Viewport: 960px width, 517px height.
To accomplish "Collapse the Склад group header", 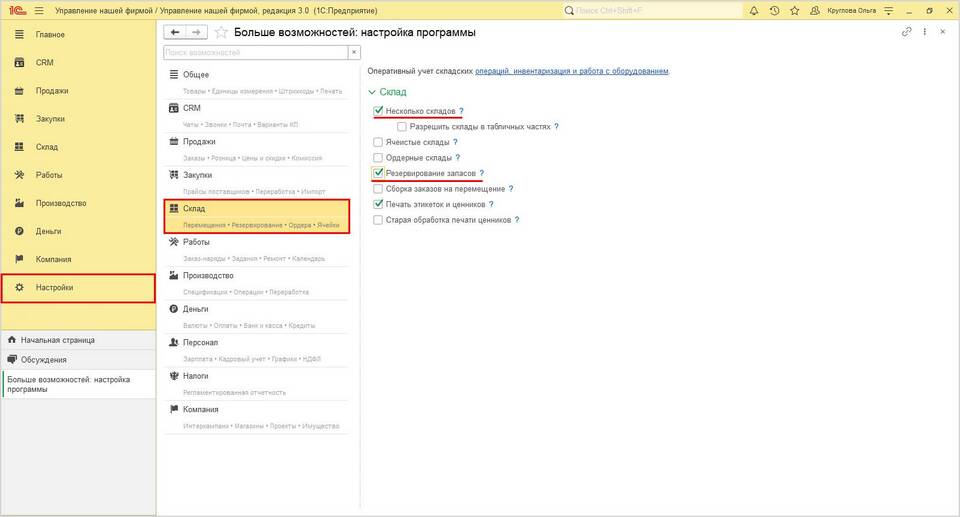I will pos(387,92).
